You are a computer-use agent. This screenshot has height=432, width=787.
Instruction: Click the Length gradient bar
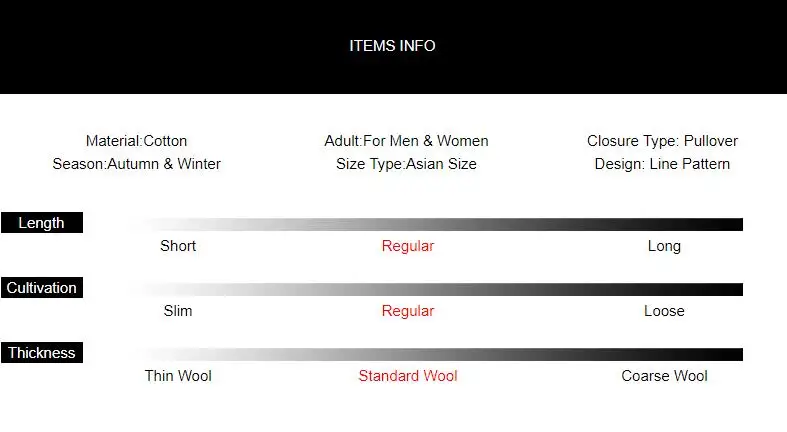coord(437,224)
